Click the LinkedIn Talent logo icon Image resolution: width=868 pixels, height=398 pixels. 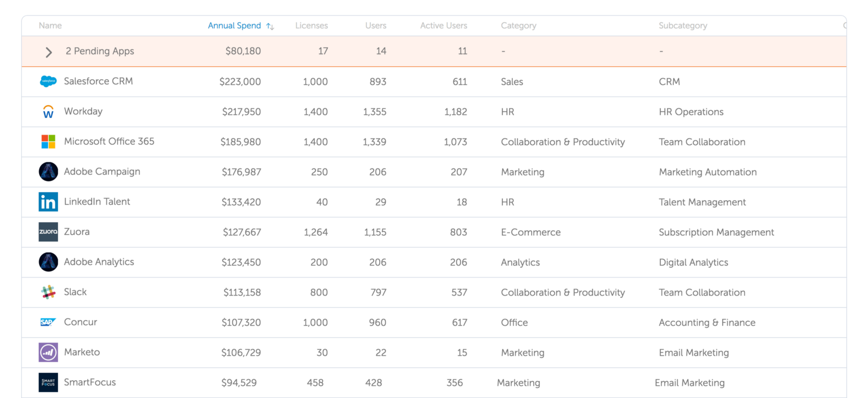[48, 202]
